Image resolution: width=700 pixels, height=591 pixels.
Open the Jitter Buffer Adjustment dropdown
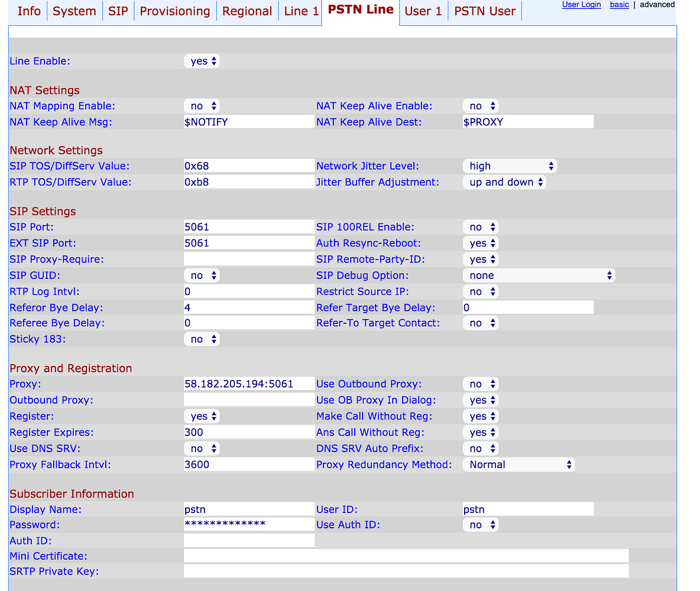(x=504, y=182)
